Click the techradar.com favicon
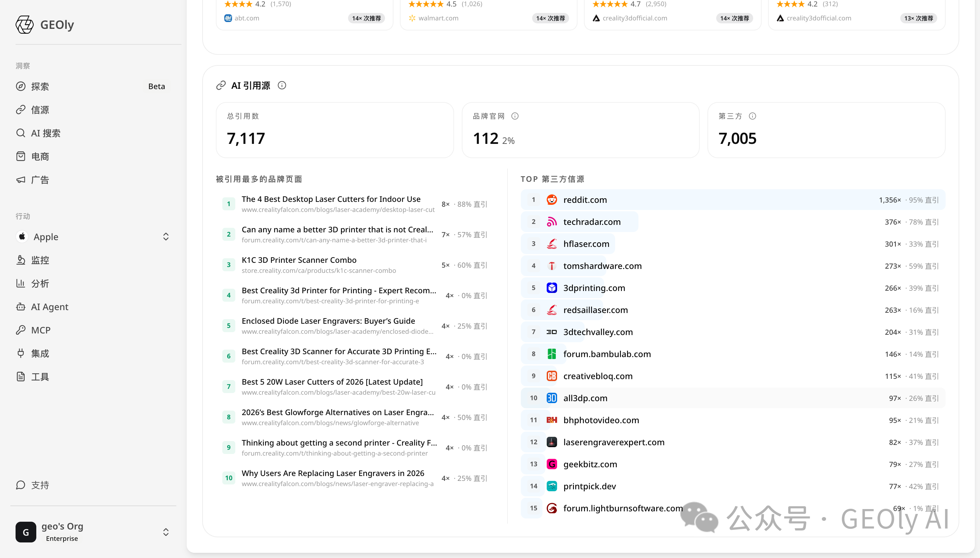 tap(552, 222)
